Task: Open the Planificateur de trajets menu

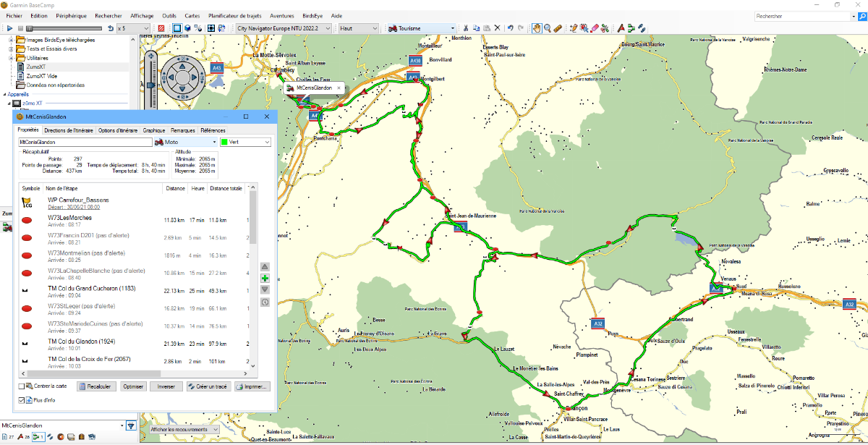Action: pos(236,15)
